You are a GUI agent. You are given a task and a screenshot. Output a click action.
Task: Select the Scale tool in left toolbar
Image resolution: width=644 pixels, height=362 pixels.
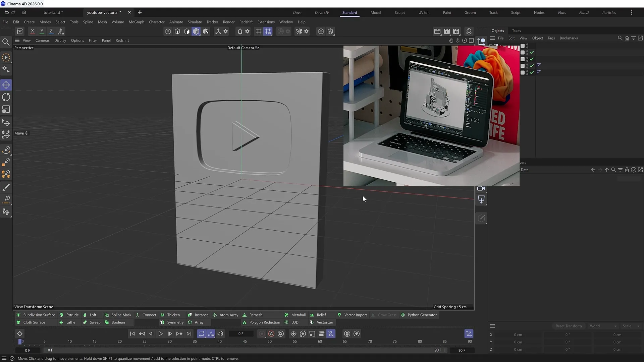(x=6, y=110)
